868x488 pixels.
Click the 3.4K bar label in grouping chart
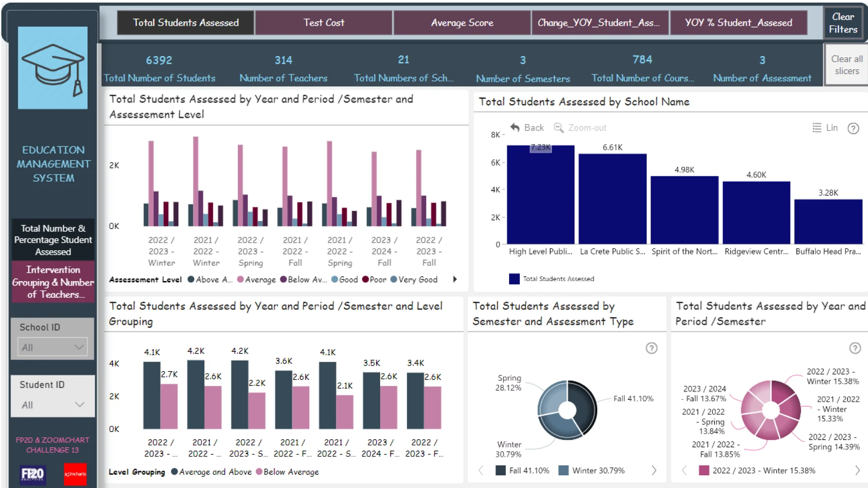pos(415,363)
